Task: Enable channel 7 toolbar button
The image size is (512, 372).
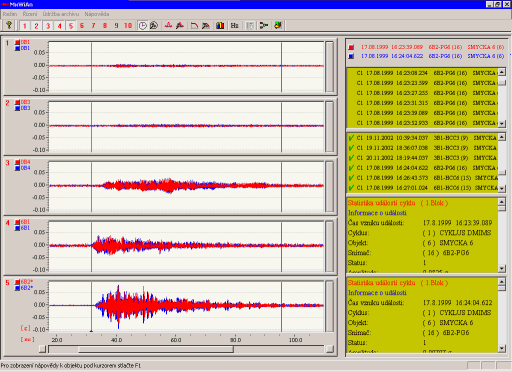Action: [93, 26]
